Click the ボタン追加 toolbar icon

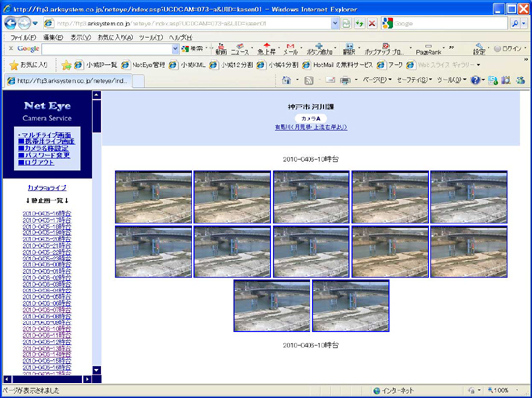coord(319,49)
